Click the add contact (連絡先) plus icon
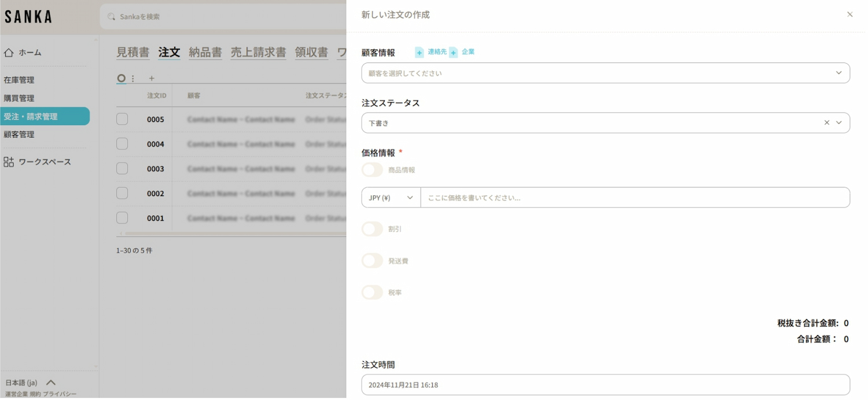 click(420, 53)
